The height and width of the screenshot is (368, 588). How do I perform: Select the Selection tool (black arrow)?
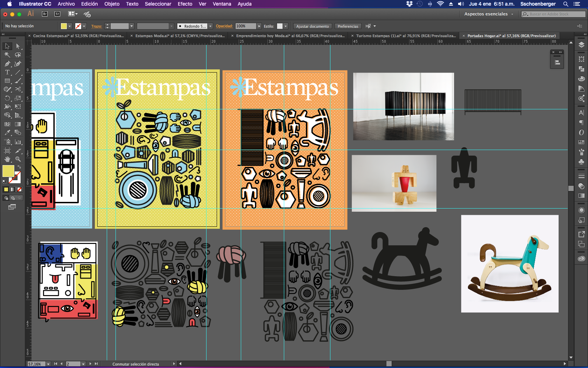(x=7, y=46)
